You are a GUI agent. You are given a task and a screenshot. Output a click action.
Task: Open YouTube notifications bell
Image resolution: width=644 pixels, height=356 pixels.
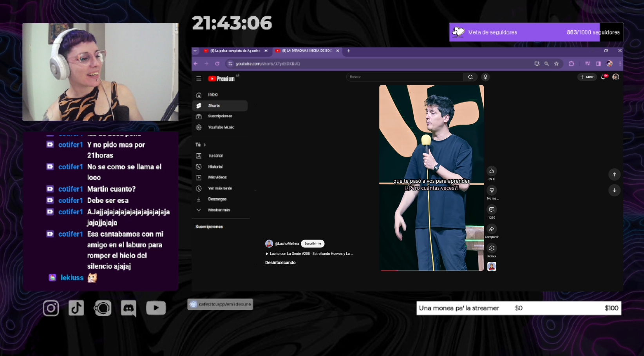604,77
